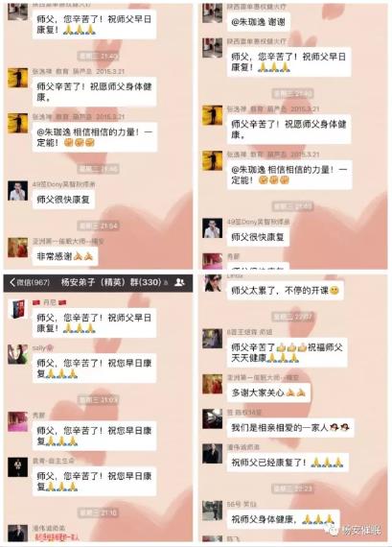The image size is (392, 547).
Task: Tap 杨安催眠 watermark logo
Action: coord(355,531)
